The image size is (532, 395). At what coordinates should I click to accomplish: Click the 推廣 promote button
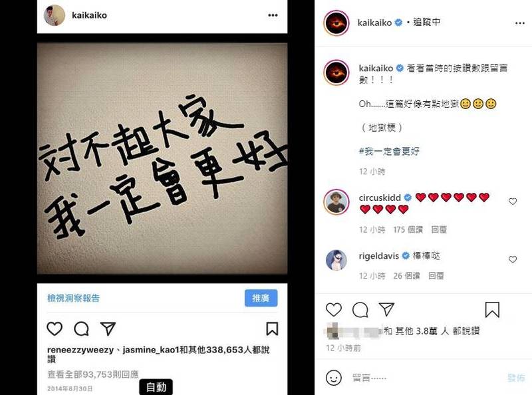(261, 298)
